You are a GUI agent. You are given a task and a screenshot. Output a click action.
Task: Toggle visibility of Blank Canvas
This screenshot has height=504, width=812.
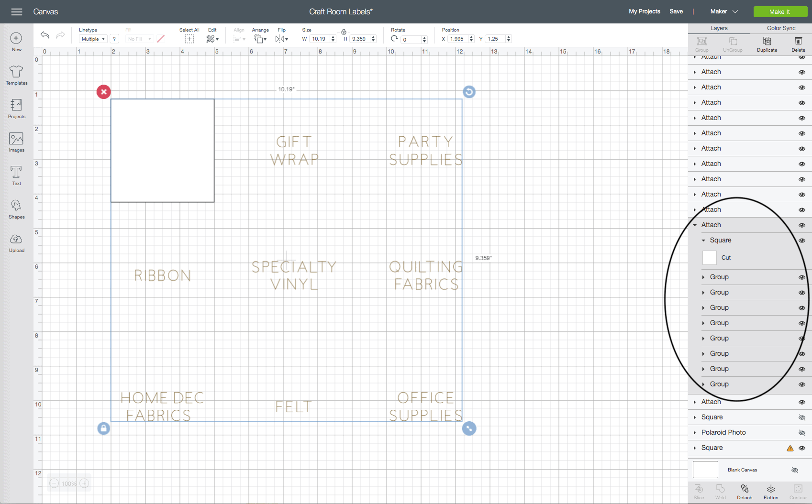(795, 470)
